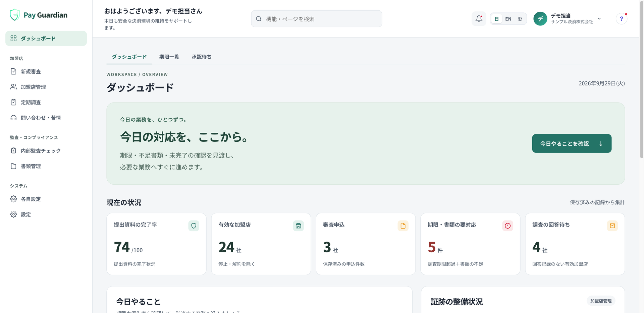Open the 期限一覧 tab
This screenshot has width=644, height=313.
tap(169, 57)
